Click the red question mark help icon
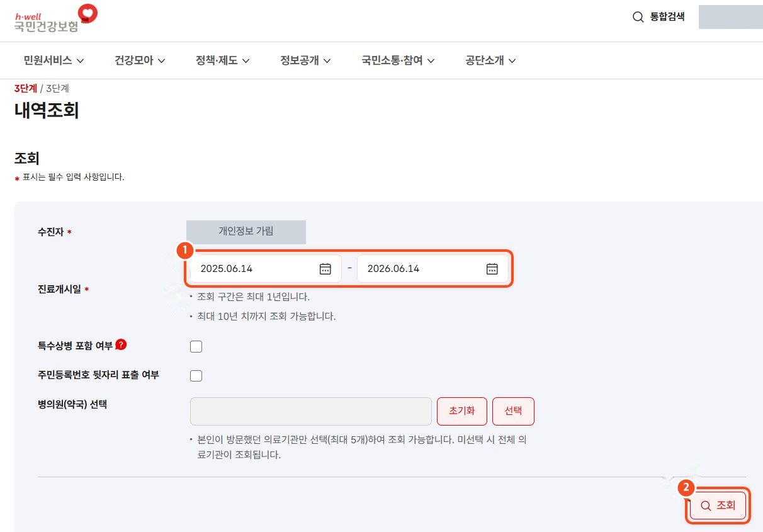Image resolution: width=763 pixels, height=532 pixels. (x=122, y=344)
